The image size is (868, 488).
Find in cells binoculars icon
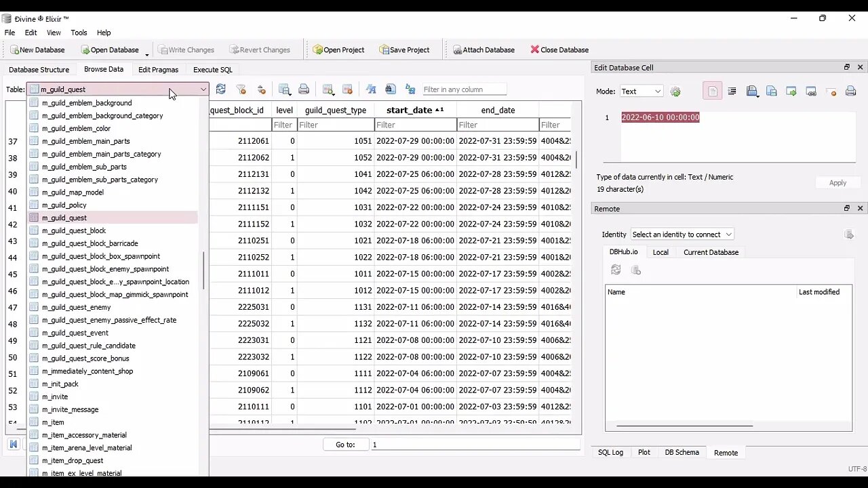[391, 89]
